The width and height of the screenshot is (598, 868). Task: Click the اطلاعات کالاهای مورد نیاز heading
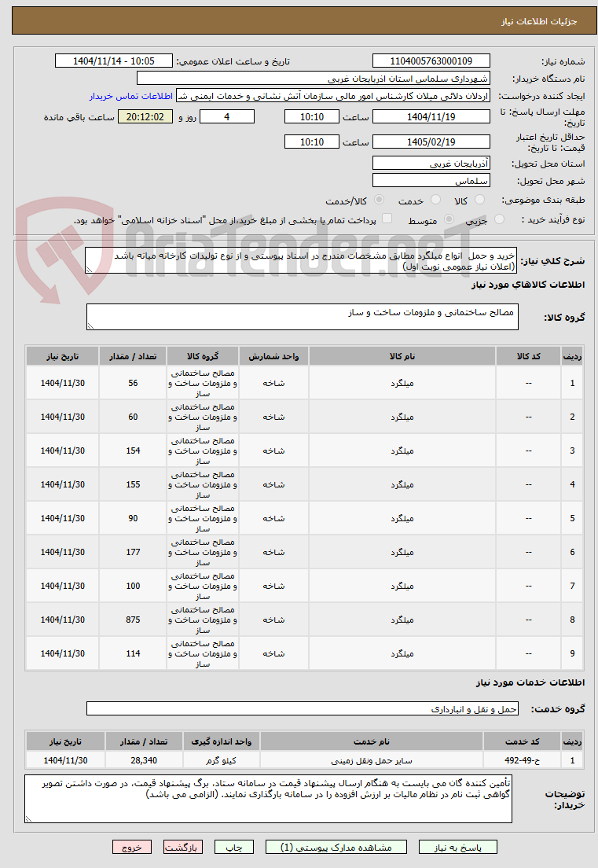click(x=528, y=285)
